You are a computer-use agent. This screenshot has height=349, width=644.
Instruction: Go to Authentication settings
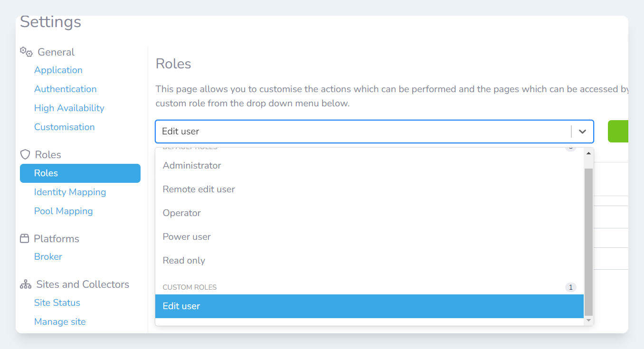coord(65,89)
